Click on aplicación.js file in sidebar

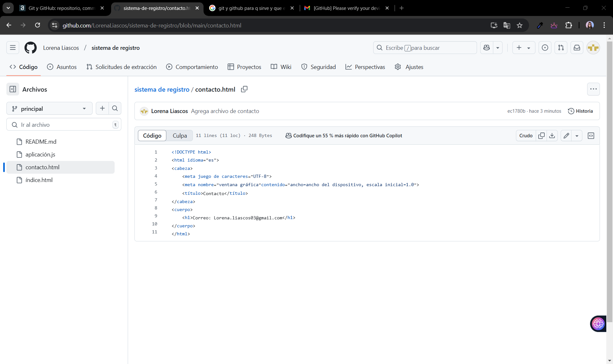(x=40, y=154)
